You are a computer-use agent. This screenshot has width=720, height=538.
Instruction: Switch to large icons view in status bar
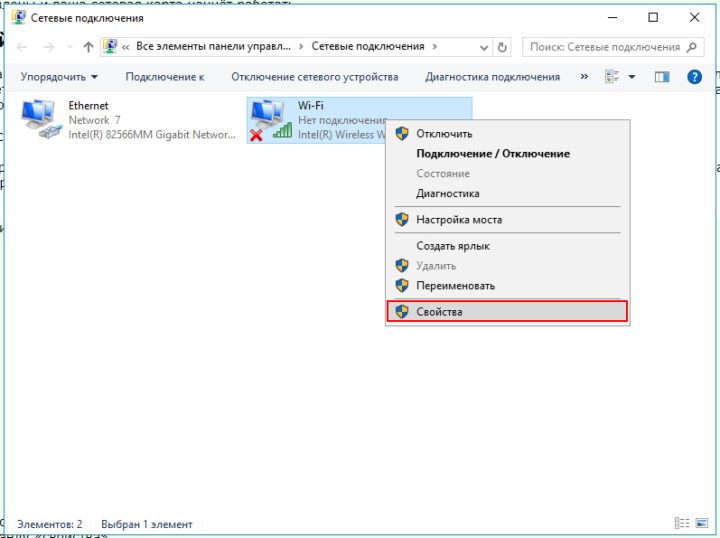tap(702, 523)
